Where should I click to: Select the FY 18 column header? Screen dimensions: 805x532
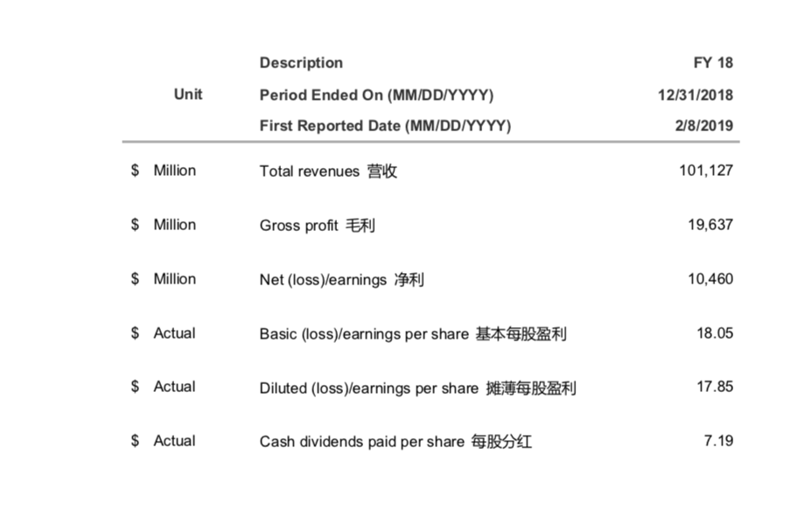[712, 63]
